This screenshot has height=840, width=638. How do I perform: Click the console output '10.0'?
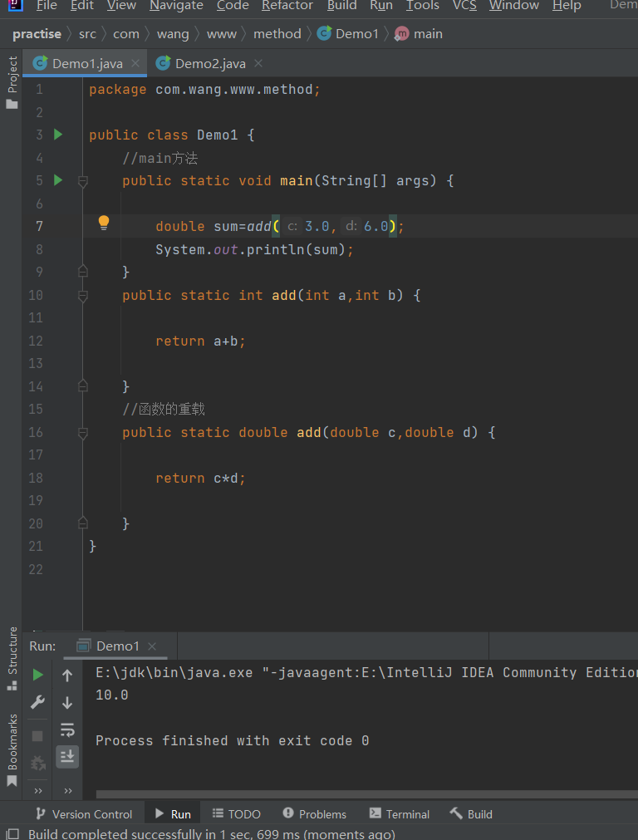click(x=112, y=695)
